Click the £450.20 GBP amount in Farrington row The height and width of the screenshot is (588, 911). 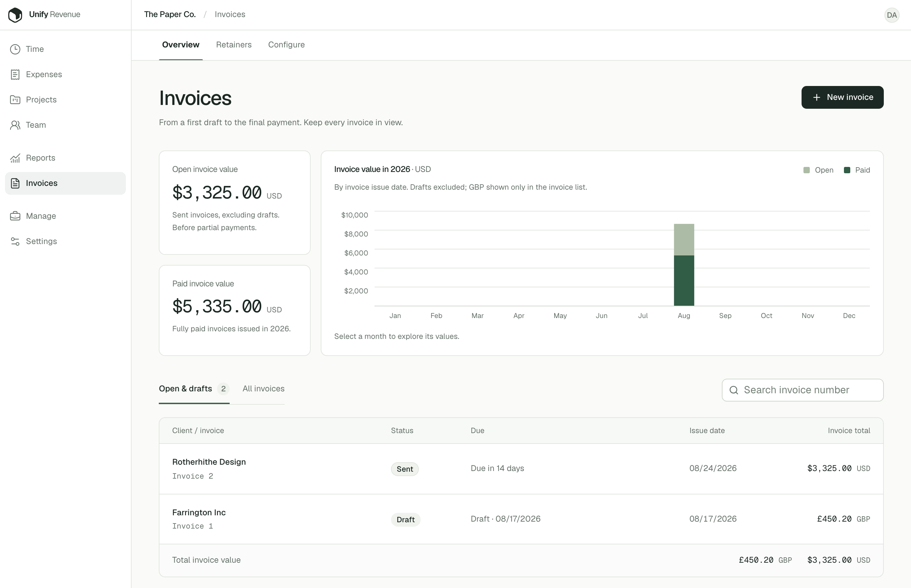(843, 519)
